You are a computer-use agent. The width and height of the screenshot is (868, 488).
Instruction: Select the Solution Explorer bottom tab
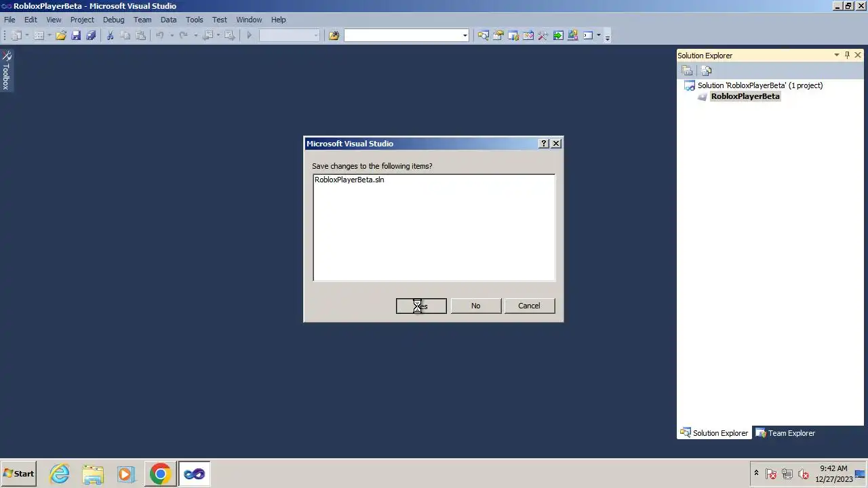point(714,433)
